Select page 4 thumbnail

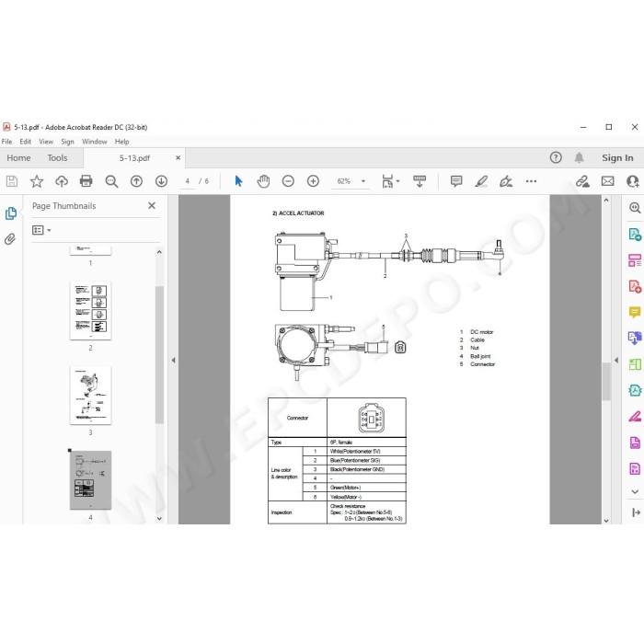[90, 480]
